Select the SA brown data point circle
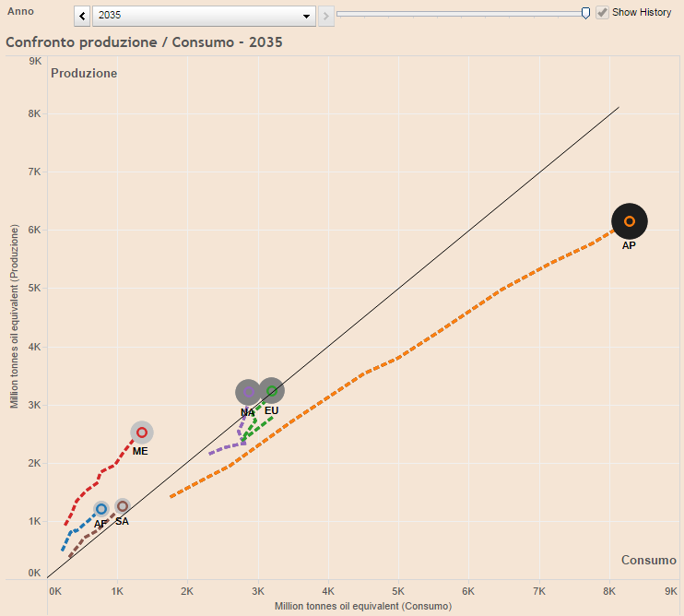Image resolution: width=684 pixels, height=616 pixels. pyautogui.click(x=122, y=506)
